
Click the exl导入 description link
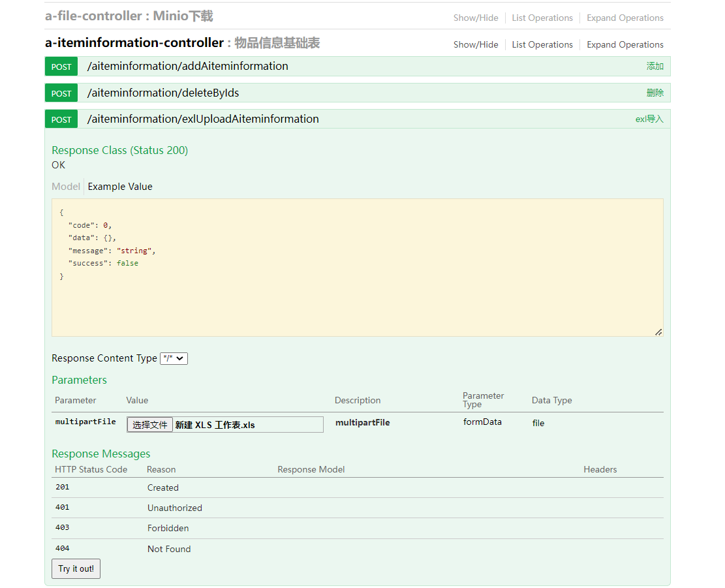[x=649, y=119]
